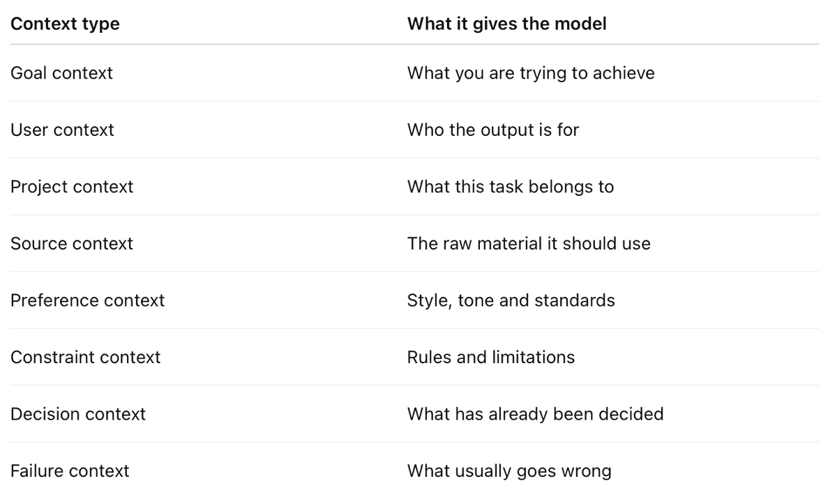Click "What you are trying to achieve" text
Image resolution: width=837 pixels, height=504 pixels.
pos(531,73)
